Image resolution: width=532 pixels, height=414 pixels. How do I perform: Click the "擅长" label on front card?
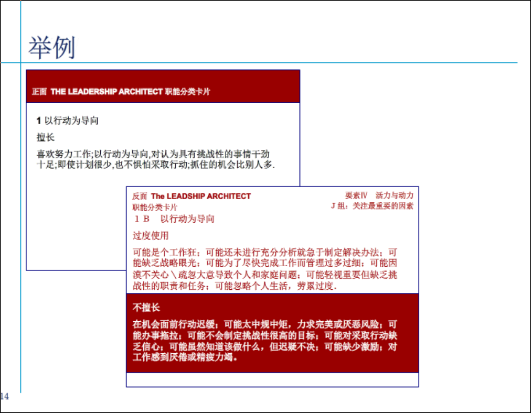point(45,137)
